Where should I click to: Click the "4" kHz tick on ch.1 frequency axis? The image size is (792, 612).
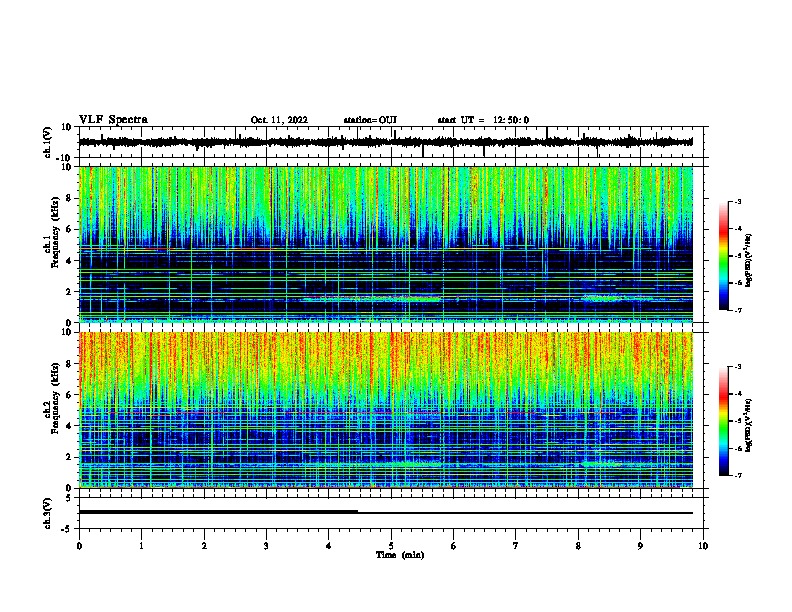click(x=70, y=261)
